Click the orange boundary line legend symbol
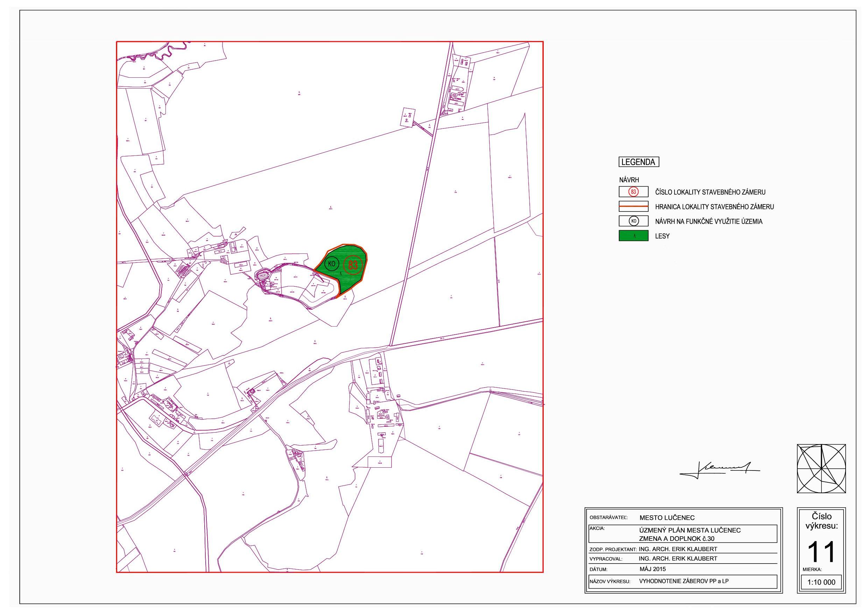 pos(634,207)
